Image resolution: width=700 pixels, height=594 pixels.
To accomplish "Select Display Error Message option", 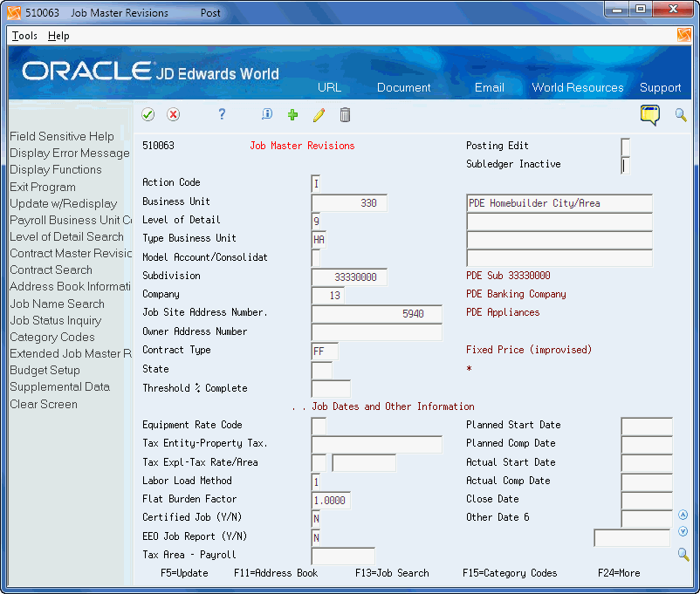I will click(x=70, y=153).
